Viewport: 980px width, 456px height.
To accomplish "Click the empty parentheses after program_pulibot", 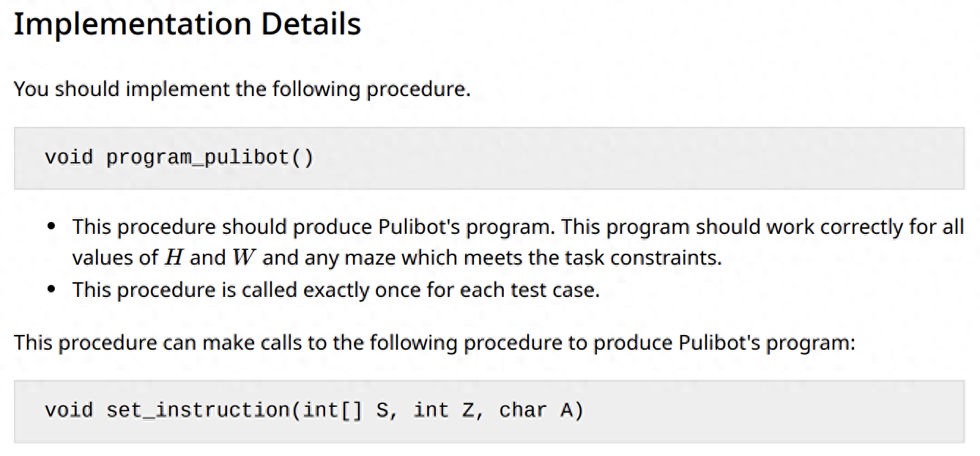I will (x=302, y=158).
